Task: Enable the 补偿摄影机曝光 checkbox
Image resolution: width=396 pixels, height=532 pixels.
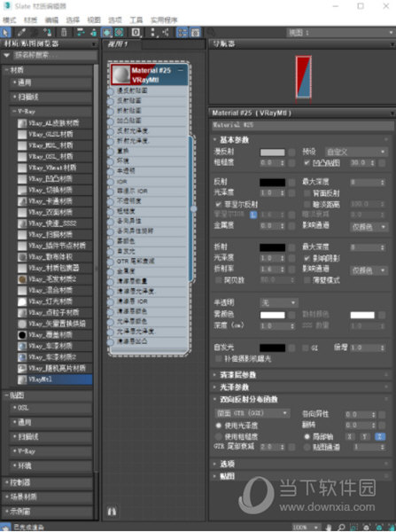Action: click(x=218, y=358)
